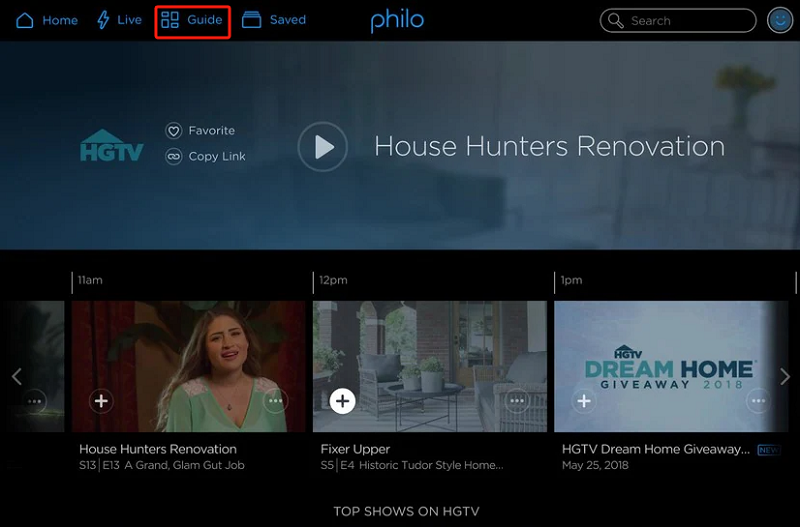Open the Guide grid icon tab
Screen dimensions: 800x527
click(192, 20)
